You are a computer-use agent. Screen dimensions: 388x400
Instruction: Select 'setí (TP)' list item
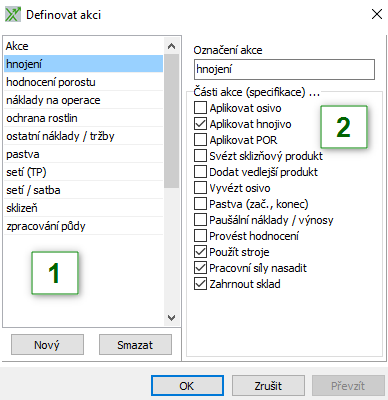[x=83, y=172]
